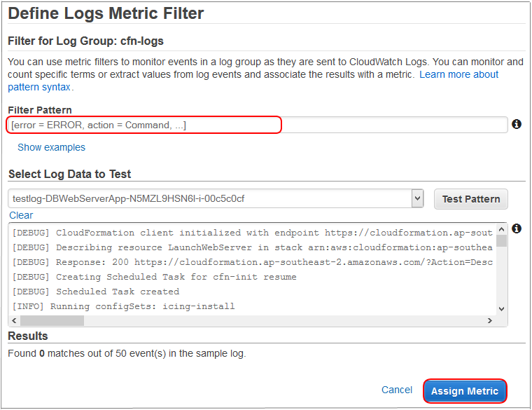Screen dimensions: 532x410
Task: Click the horizontal scrollbar thumb in log box
Action: pyautogui.click(x=52, y=320)
